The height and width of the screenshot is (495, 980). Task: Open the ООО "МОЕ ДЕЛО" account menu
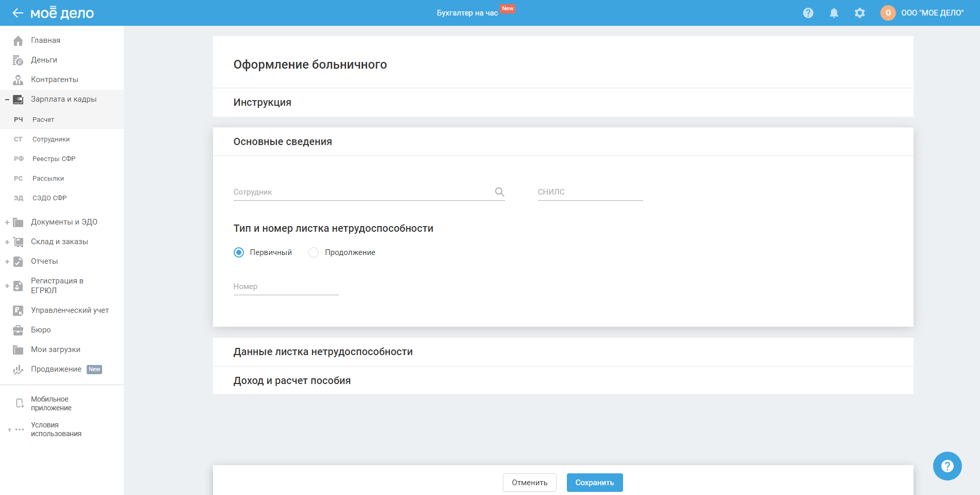click(932, 13)
